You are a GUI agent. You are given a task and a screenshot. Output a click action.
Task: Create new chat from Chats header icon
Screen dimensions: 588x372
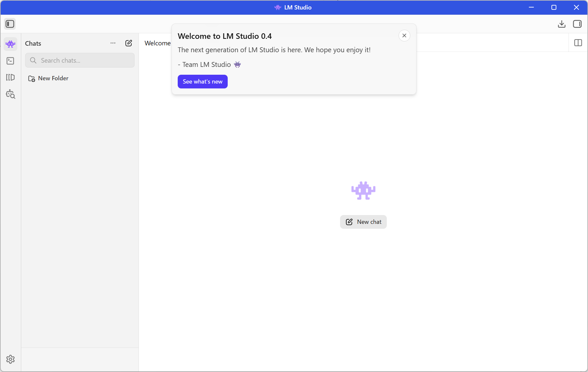(x=129, y=43)
